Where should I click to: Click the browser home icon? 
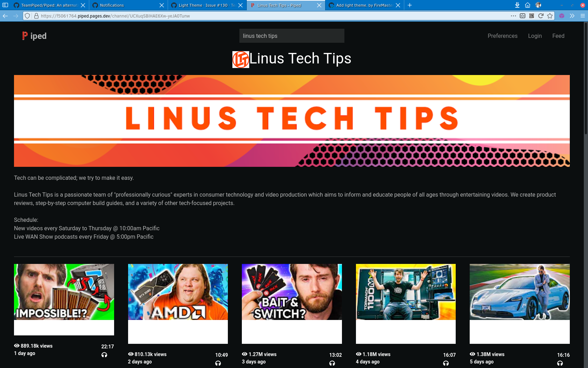point(527,5)
